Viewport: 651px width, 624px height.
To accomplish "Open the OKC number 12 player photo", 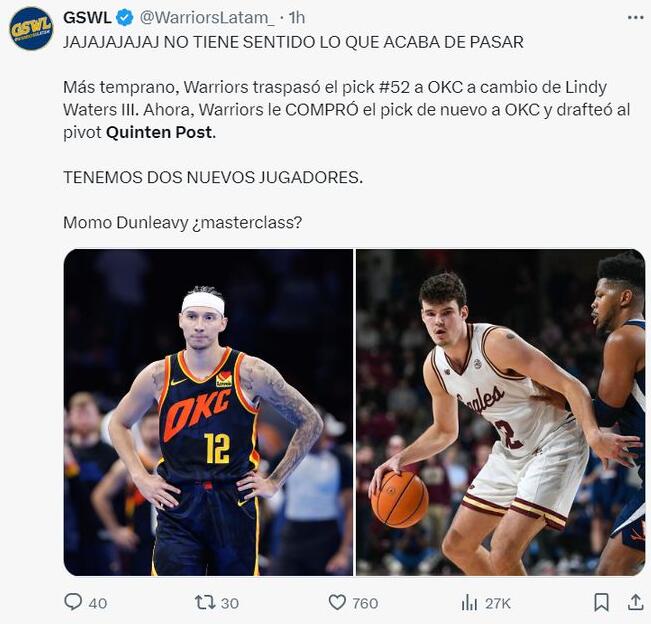I will click(x=208, y=412).
